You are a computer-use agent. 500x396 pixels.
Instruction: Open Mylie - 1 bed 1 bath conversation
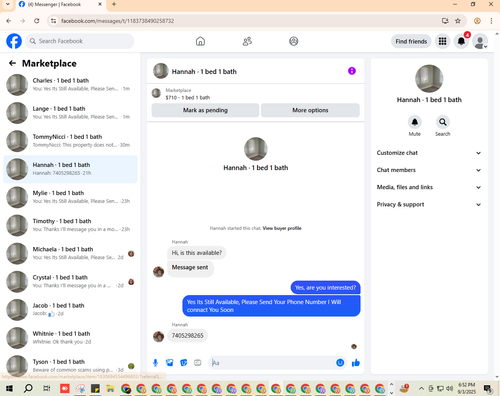(70, 197)
